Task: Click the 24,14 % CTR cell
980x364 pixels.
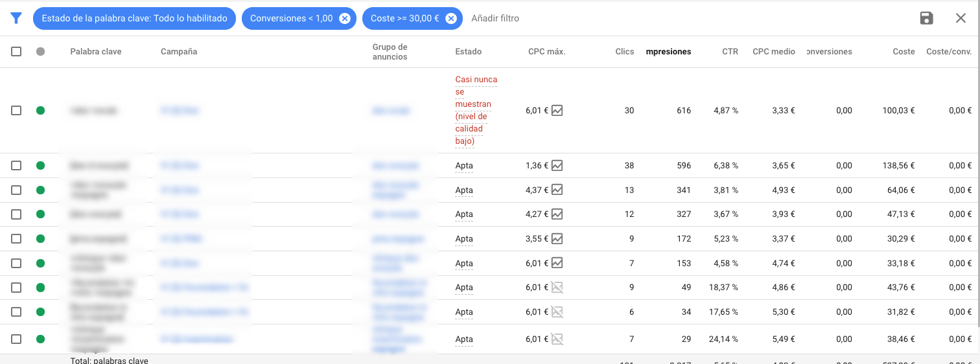Action: coord(723,339)
